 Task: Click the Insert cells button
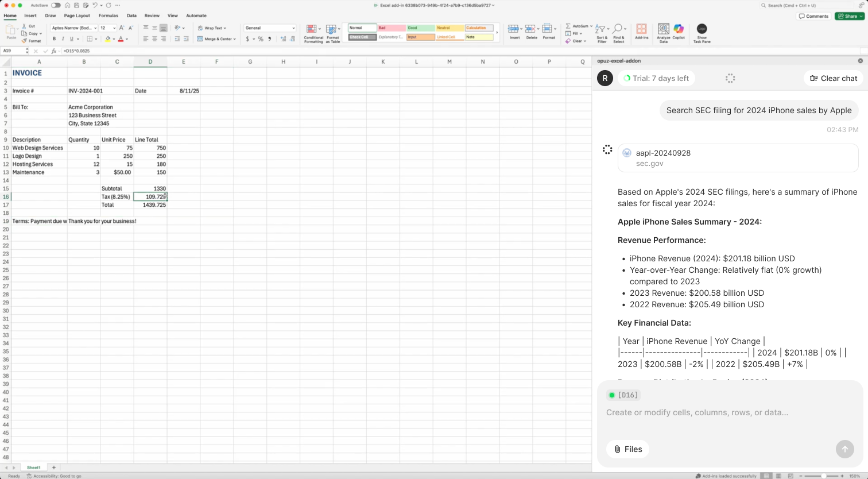pyautogui.click(x=514, y=32)
